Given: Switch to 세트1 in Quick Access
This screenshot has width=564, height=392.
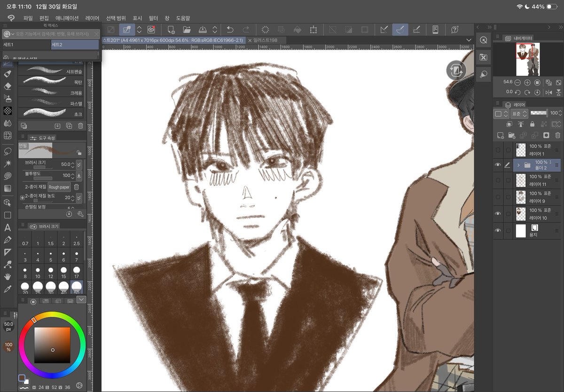Looking at the screenshot, I should coord(26,45).
